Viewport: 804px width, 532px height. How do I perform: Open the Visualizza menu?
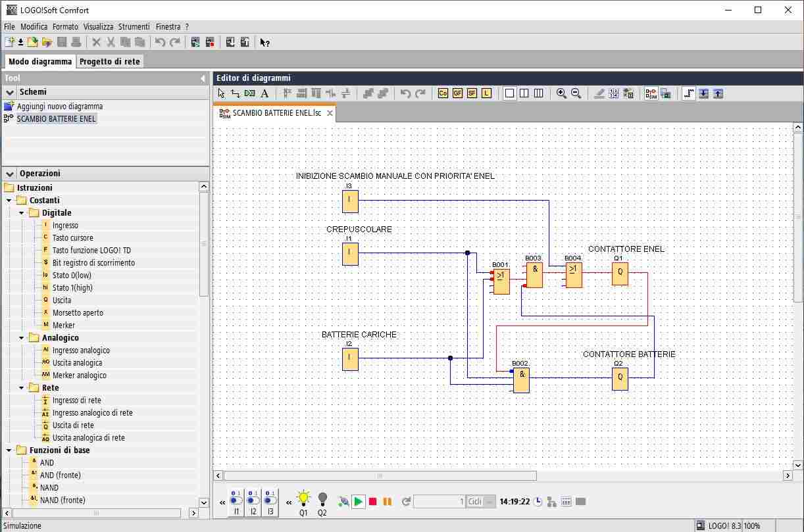pos(98,27)
